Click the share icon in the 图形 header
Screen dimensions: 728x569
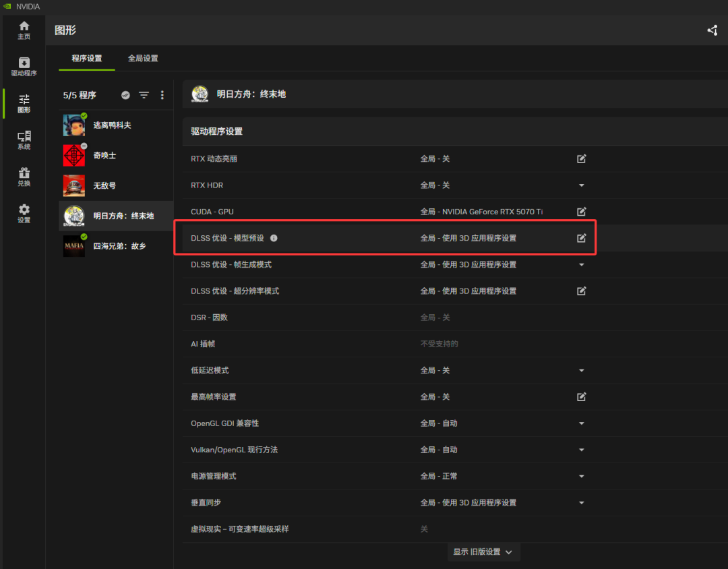coord(712,30)
